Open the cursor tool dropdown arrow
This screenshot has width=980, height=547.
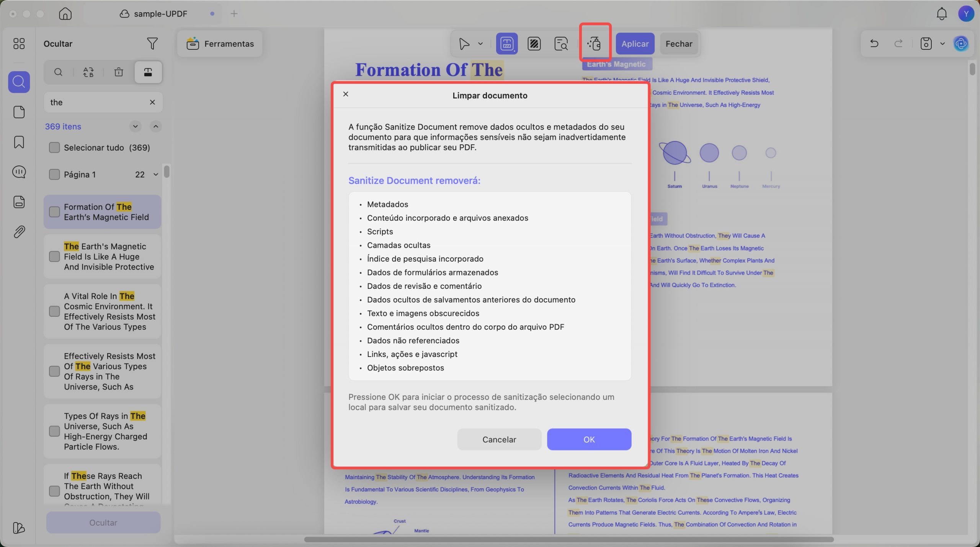(x=480, y=44)
